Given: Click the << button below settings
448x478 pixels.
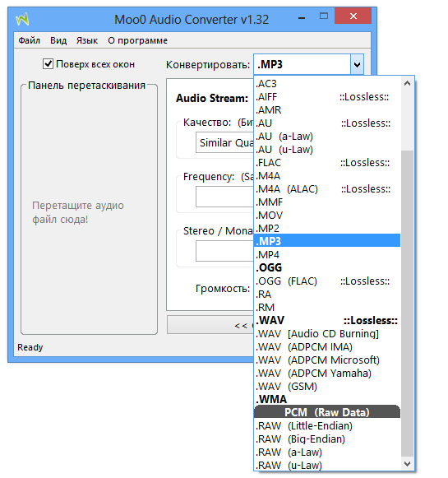Looking at the screenshot, I should [210, 325].
